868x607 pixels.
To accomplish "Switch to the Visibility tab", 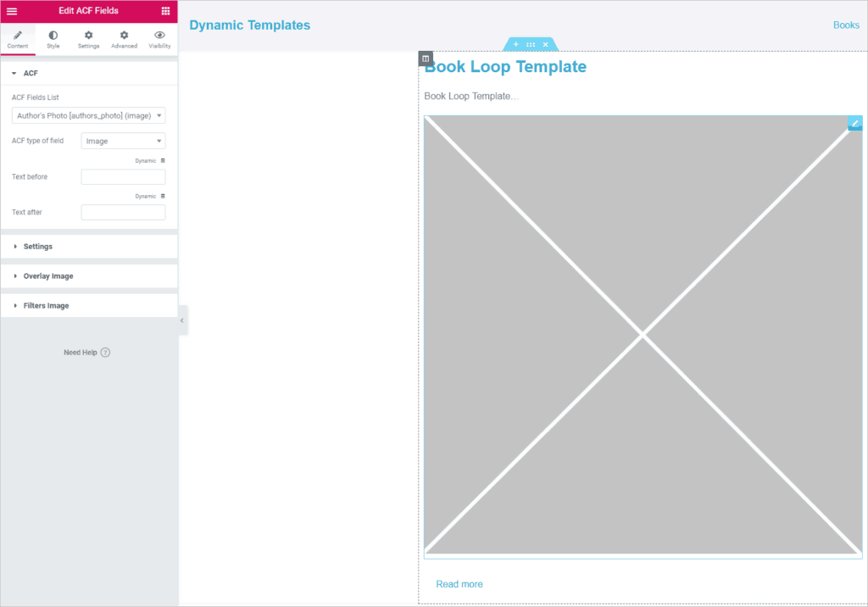I will 159,39.
